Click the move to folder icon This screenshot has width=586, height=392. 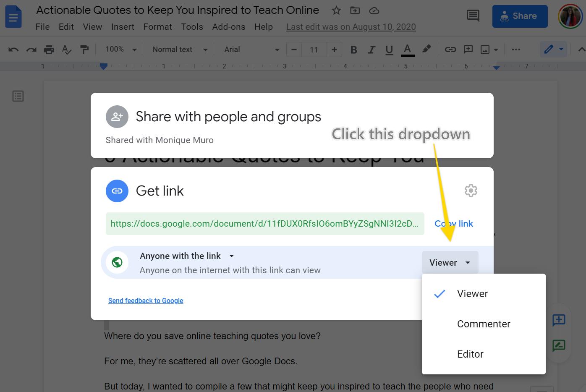[x=355, y=10]
